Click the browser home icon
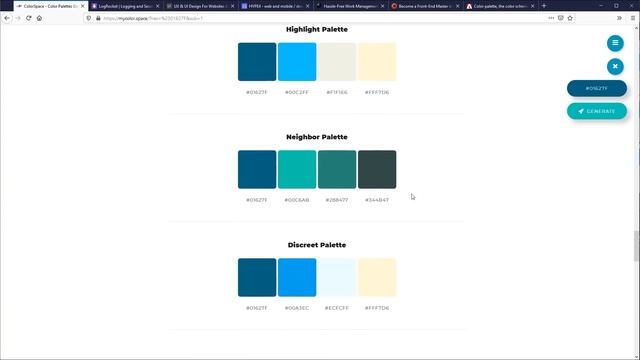This screenshot has height=360, width=640. click(39, 18)
